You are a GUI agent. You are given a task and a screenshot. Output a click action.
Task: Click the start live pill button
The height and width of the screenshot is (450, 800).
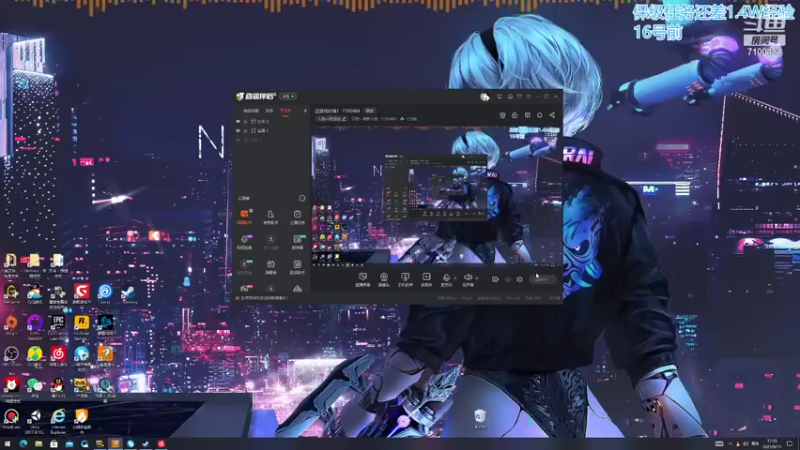coord(543,279)
